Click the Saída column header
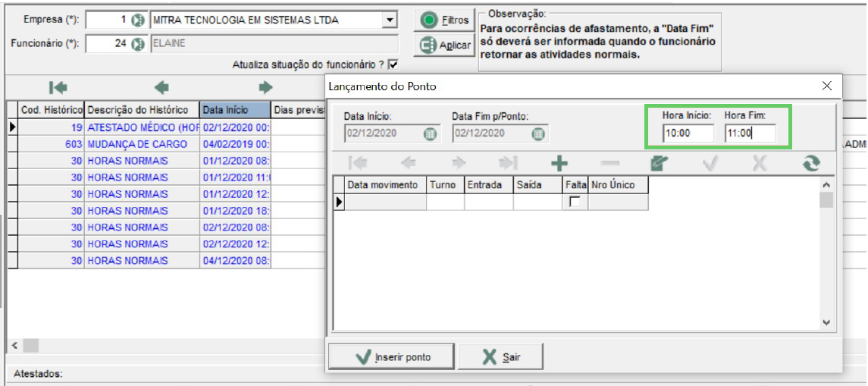 (537, 185)
